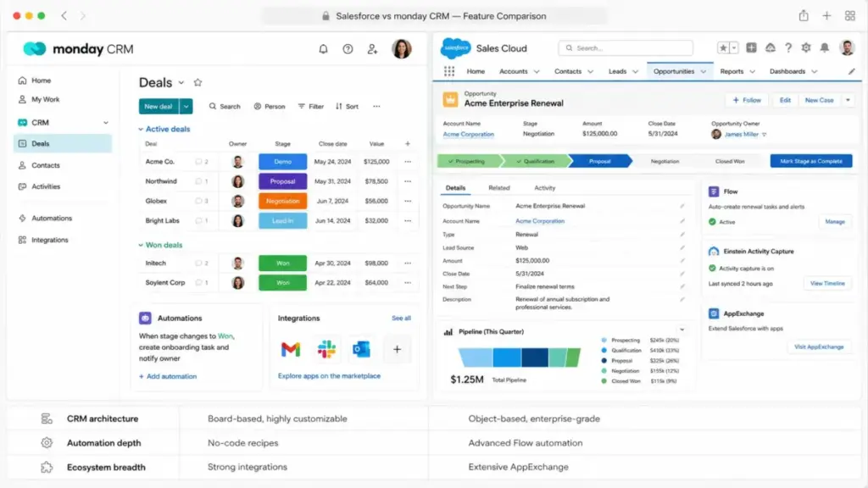Click the Negotiation stage in the path
Viewport: 868px width, 488px height.
(665, 161)
